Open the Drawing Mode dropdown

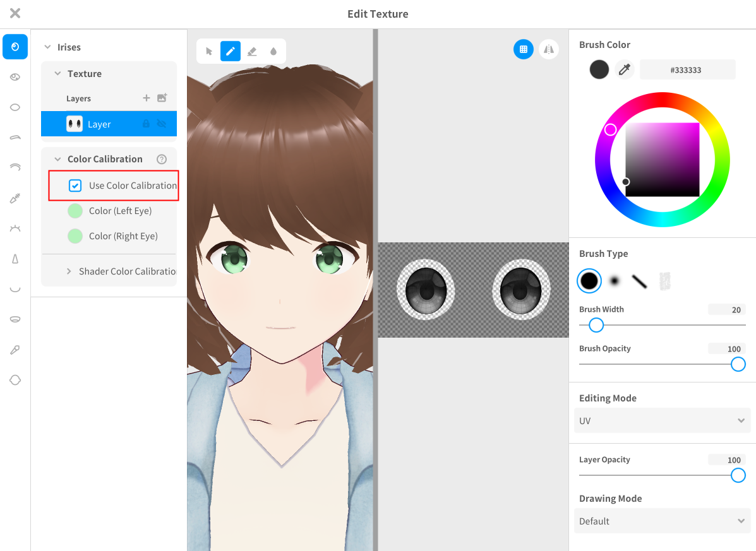point(662,521)
